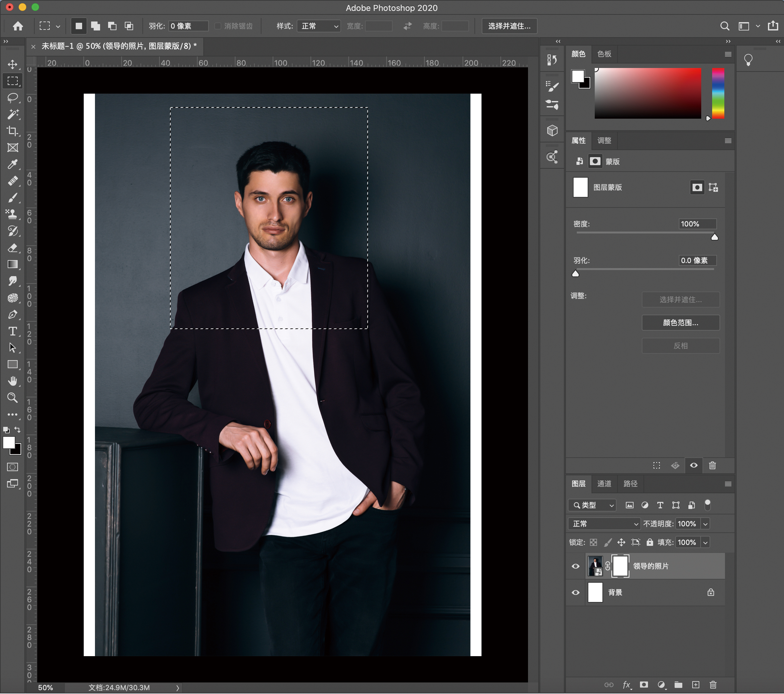784x694 pixels.
Task: Select the Hand tool
Action: click(x=13, y=381)
